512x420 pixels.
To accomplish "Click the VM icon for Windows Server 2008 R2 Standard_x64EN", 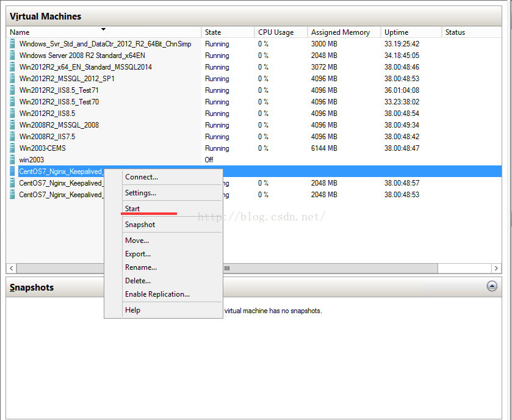I will tap(12, 55).
